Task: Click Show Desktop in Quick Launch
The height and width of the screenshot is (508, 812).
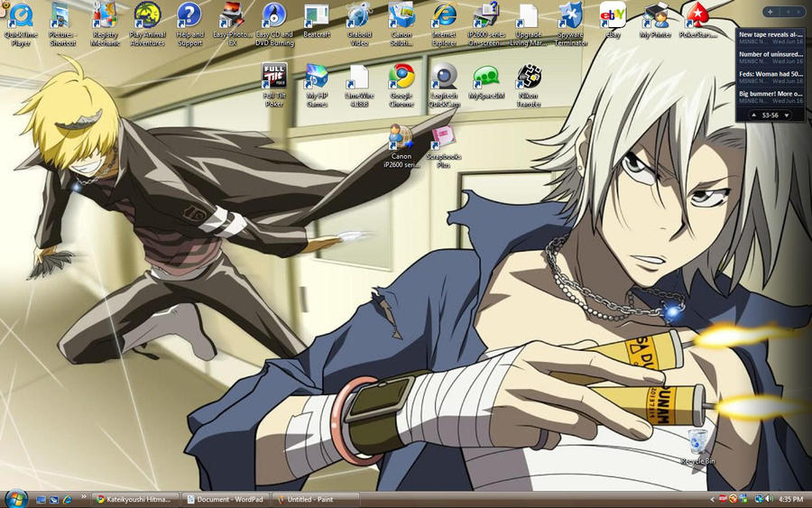Action: point(41,500)
